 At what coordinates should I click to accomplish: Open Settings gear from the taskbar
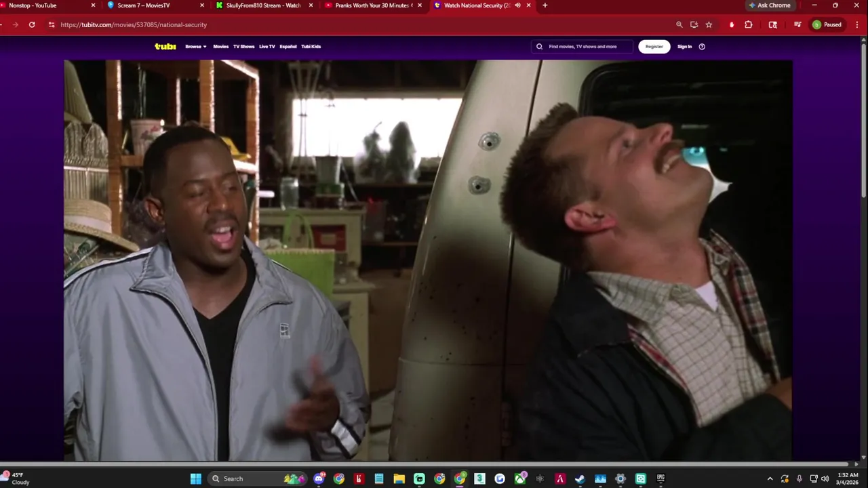[620, 479]
